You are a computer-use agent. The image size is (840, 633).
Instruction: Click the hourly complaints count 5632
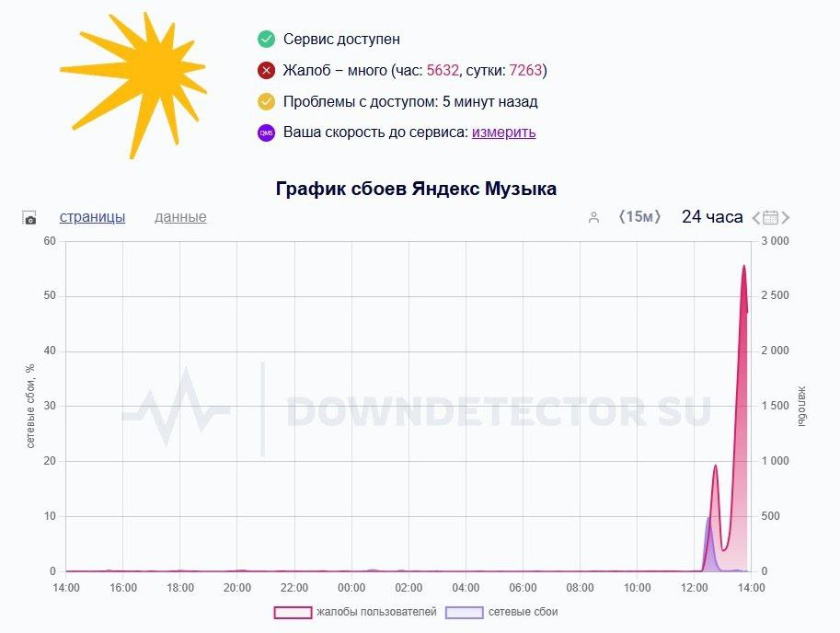pyautogui.click(x=443, y=71)
